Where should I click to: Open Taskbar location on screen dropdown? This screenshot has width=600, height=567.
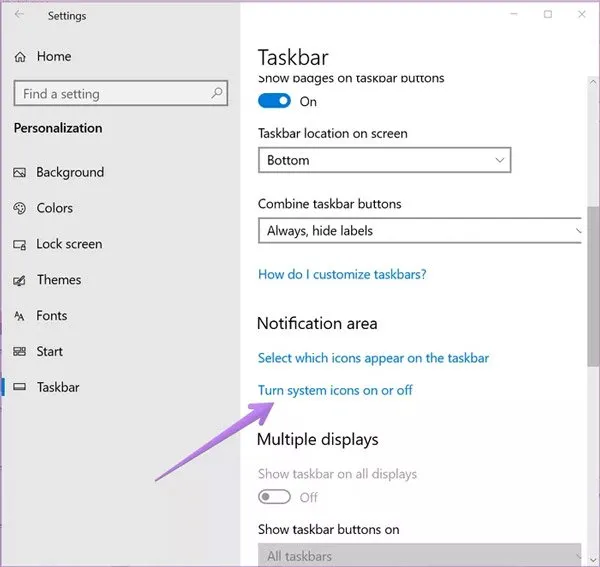(x=384, y=160)
